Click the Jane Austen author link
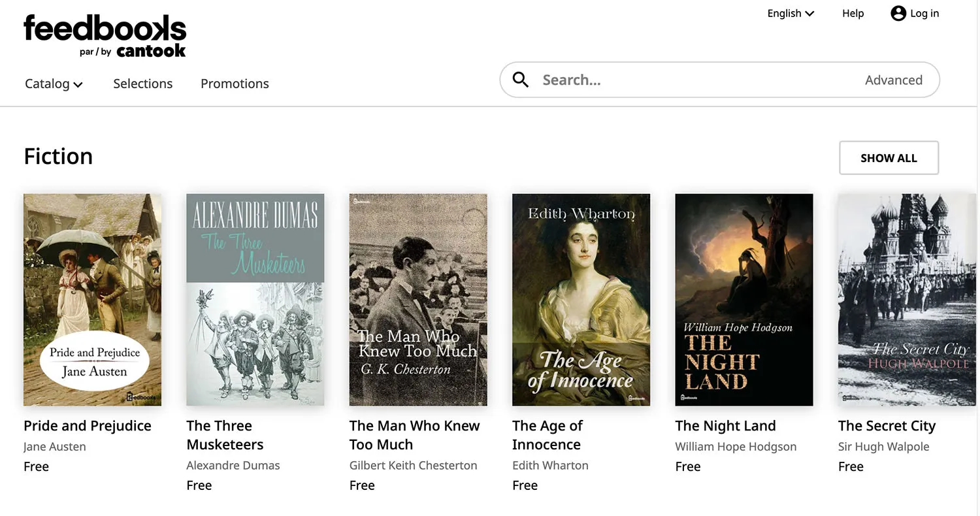 tap(55, 447)
